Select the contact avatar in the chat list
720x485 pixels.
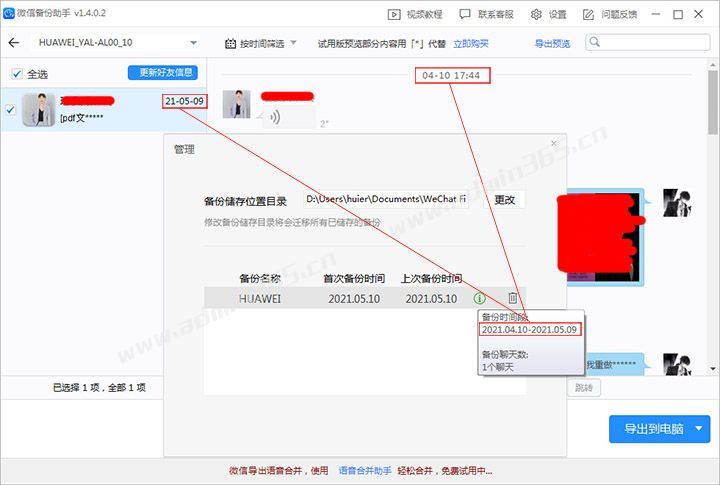click(39, 110)
